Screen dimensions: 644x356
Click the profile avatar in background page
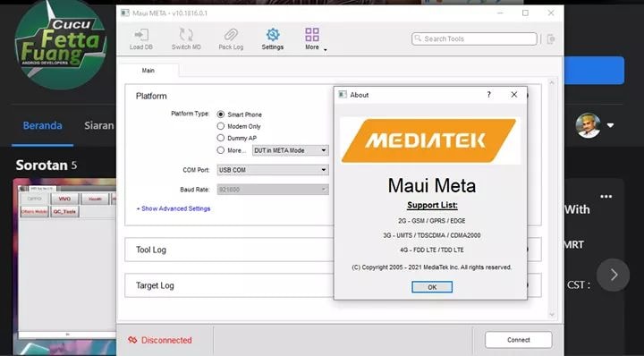point(589,125)
